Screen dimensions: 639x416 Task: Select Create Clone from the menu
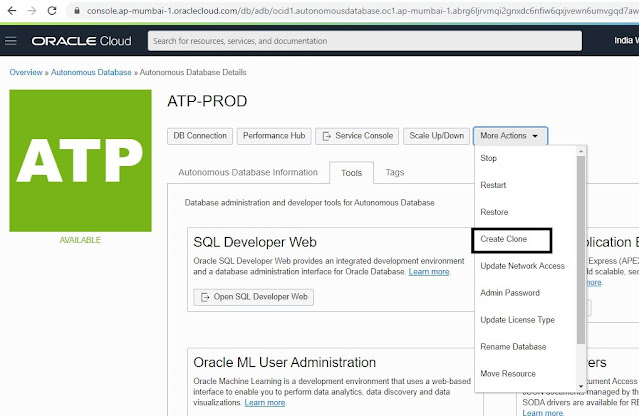coord(509,239)
